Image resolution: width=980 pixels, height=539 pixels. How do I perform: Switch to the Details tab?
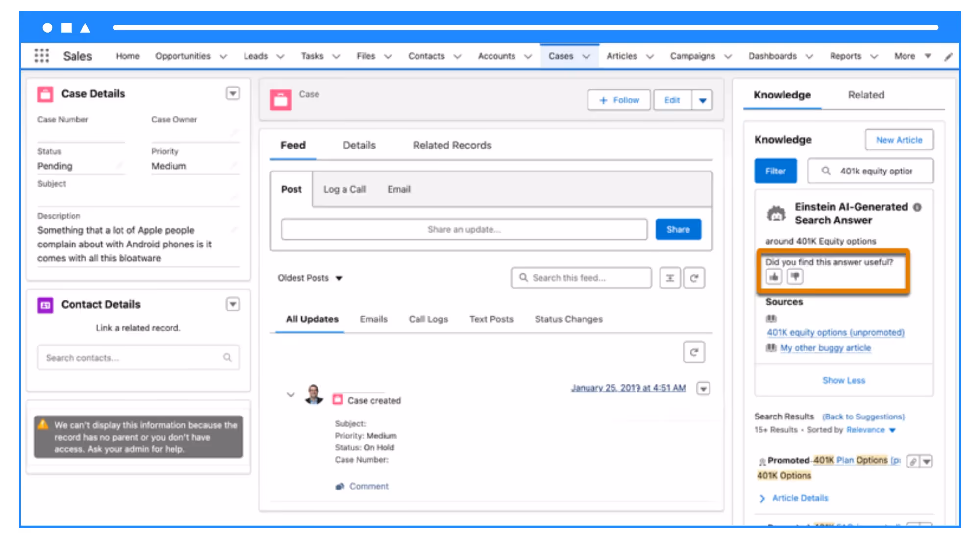pos(359,146)
